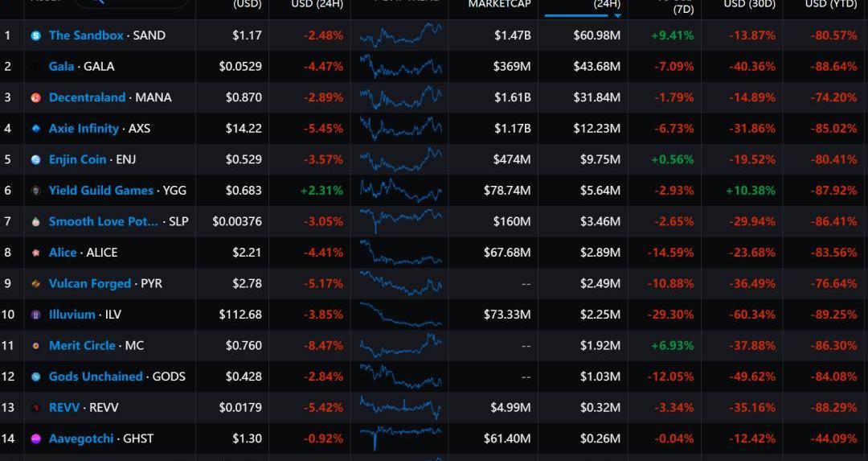Click the Decentraland red logo icon

click(x=35, y=97)
